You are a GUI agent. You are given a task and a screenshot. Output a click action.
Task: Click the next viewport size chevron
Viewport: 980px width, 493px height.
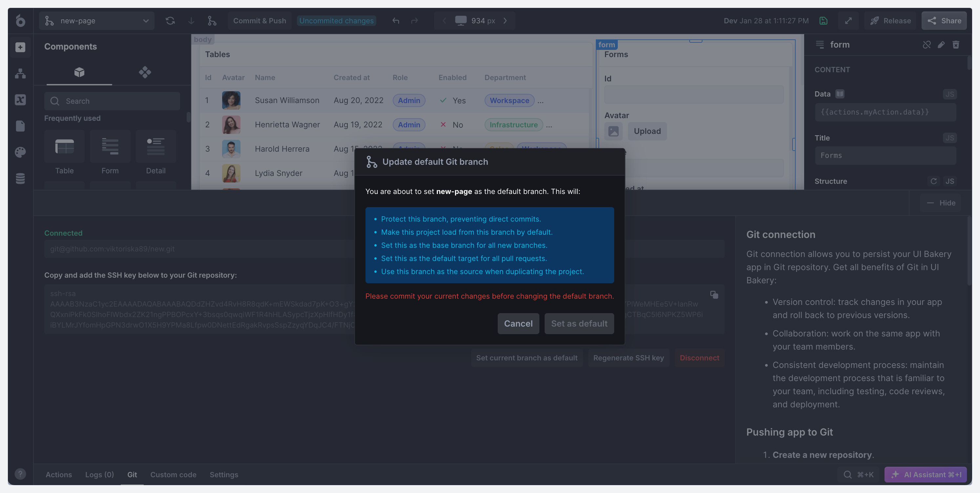(x=505, y=21)
